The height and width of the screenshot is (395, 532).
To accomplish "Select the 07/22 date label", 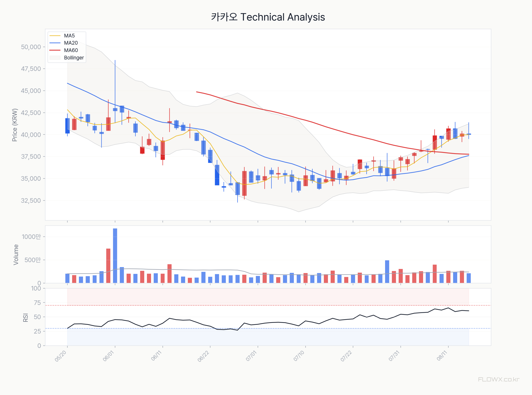I will point(346,356).
